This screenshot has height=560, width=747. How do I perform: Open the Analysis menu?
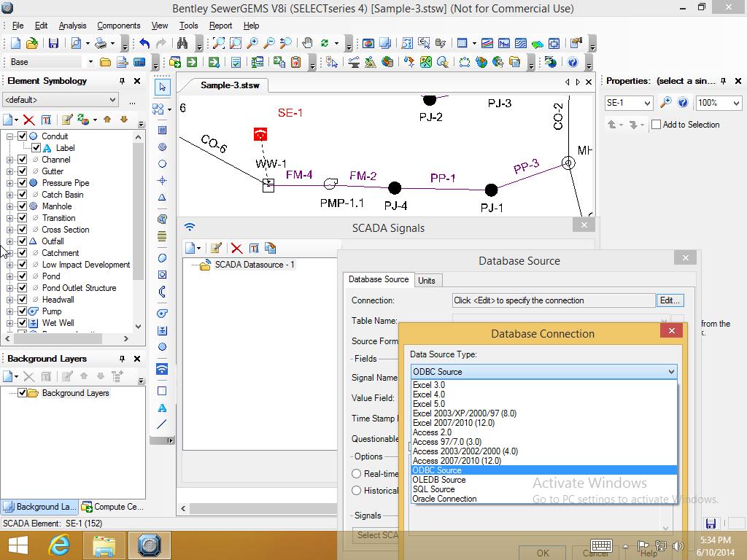(72, 26)
